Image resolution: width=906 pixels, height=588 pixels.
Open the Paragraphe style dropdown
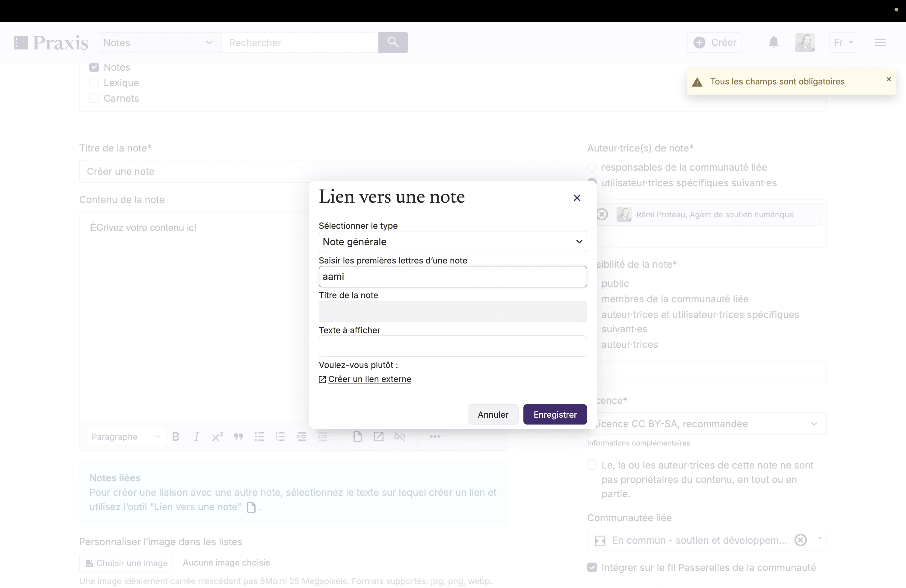point(126,437)
